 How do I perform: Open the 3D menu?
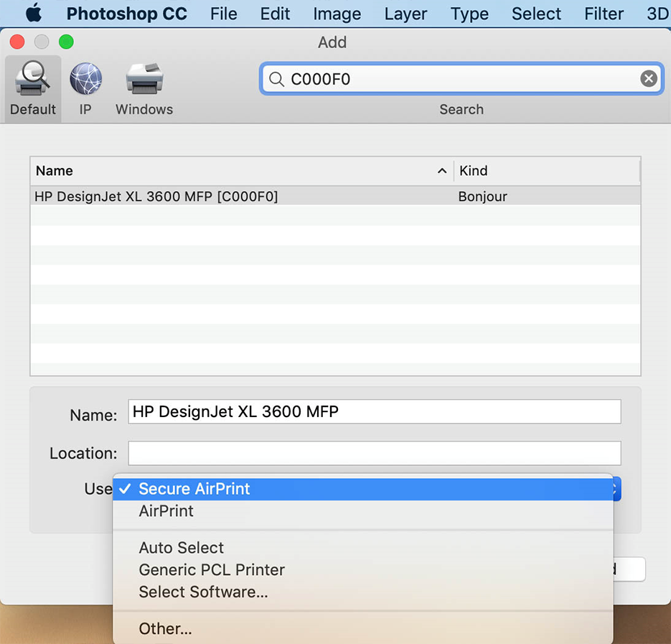pyautogui.click(x=657, y=13)
